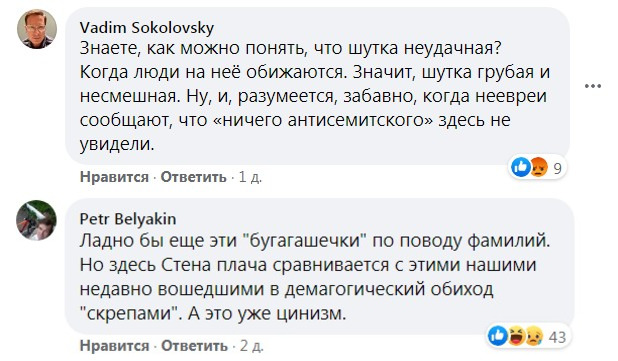618x361 pixels.
Task: Click crying sad face reaction on Petr's comment
Action: (534, 336)
